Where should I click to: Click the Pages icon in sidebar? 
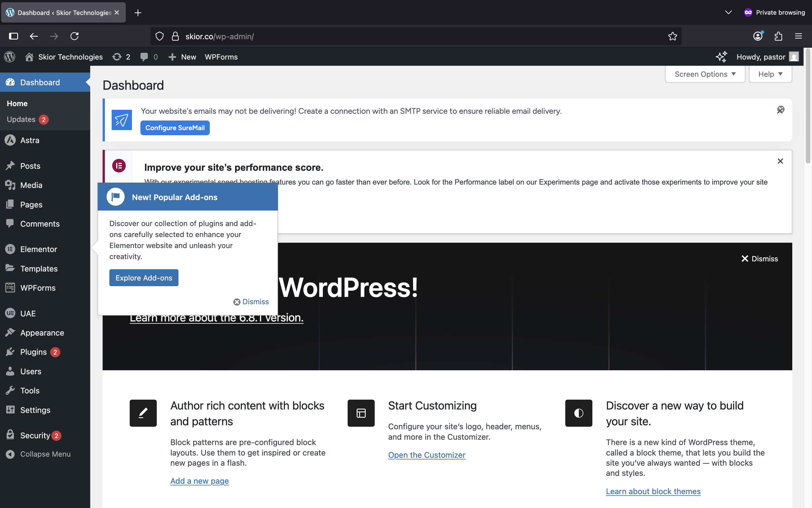(10, 204)
